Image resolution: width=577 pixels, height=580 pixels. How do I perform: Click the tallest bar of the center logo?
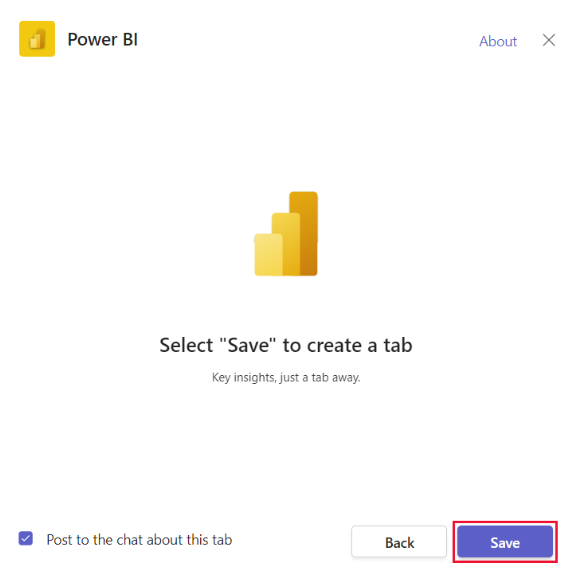(304, 233)
